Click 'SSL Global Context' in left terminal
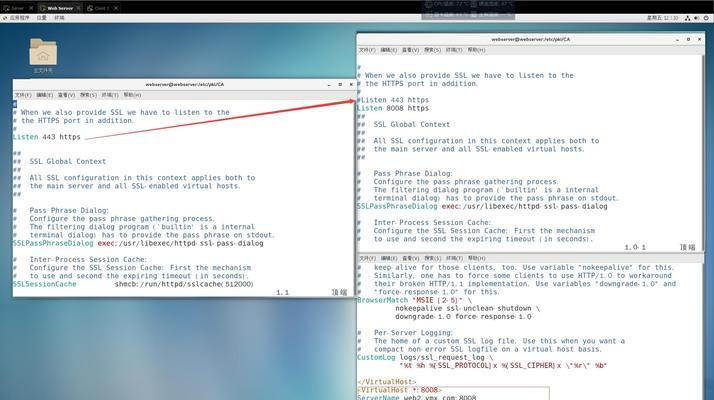The height and width of the screenshot is (400, 714). point(67,162)
